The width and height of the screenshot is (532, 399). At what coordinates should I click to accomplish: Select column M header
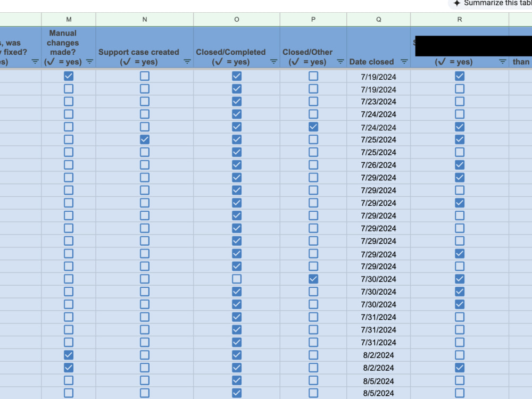pyautogui.click(x=69, y=19)
